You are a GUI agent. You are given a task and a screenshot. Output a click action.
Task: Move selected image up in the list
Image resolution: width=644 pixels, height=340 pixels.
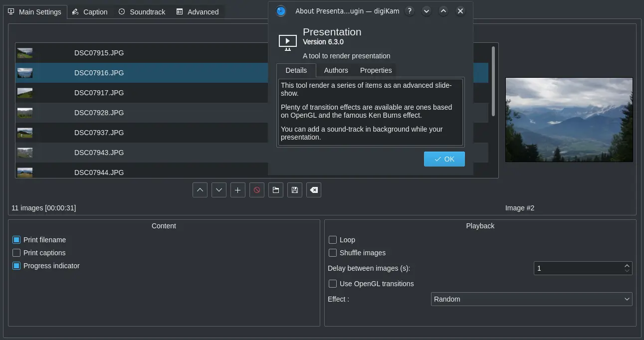coord(200,189)
